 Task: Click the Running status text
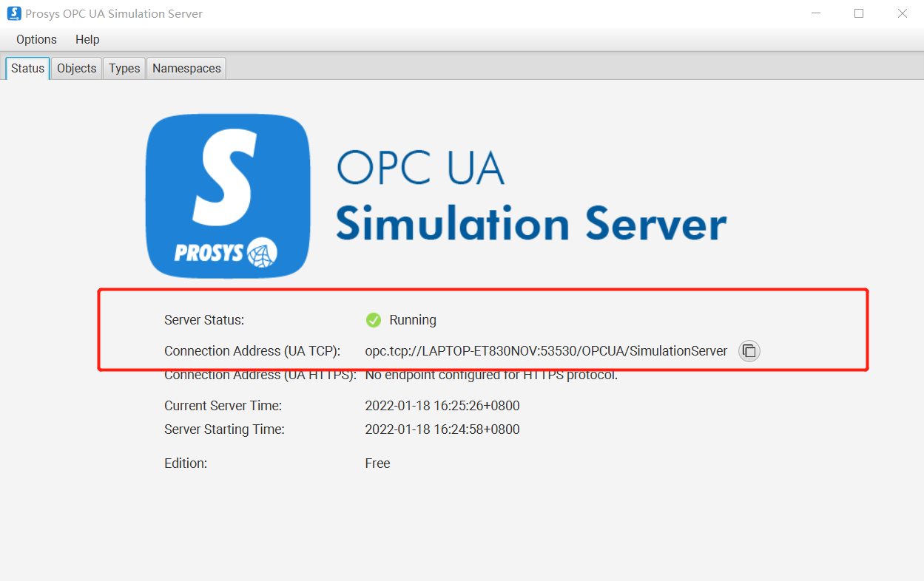(x=413, y=320)
